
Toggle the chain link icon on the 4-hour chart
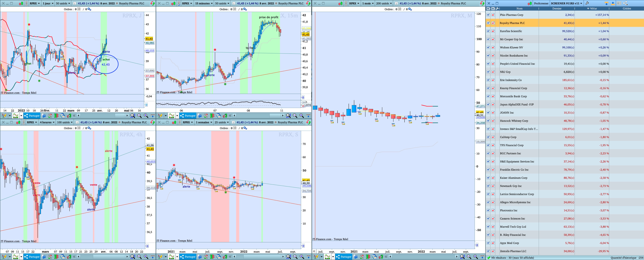pos(24,122)
